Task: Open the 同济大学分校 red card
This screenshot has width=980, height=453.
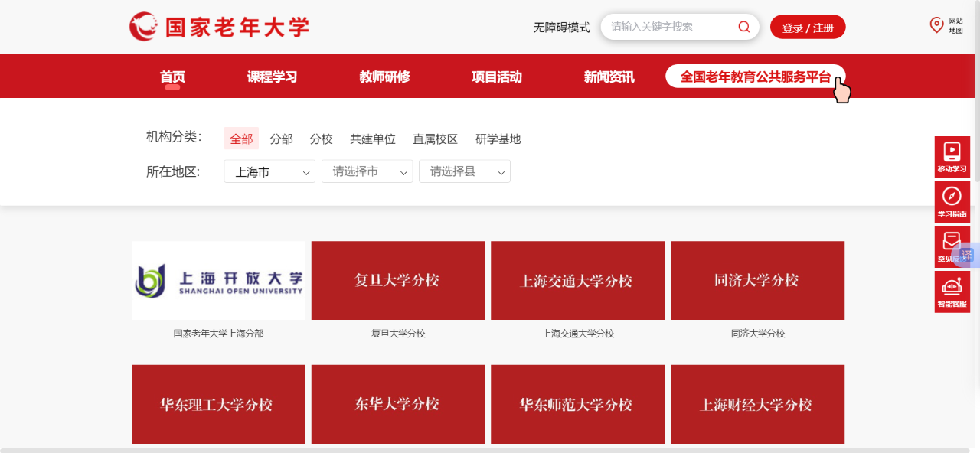Action: pyautogui.click(x=758, y=281)
